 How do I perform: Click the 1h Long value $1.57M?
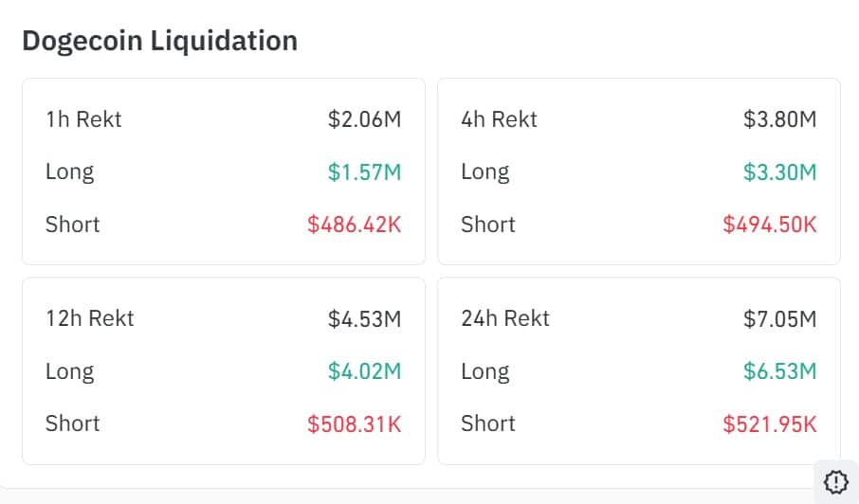[364, 172]
